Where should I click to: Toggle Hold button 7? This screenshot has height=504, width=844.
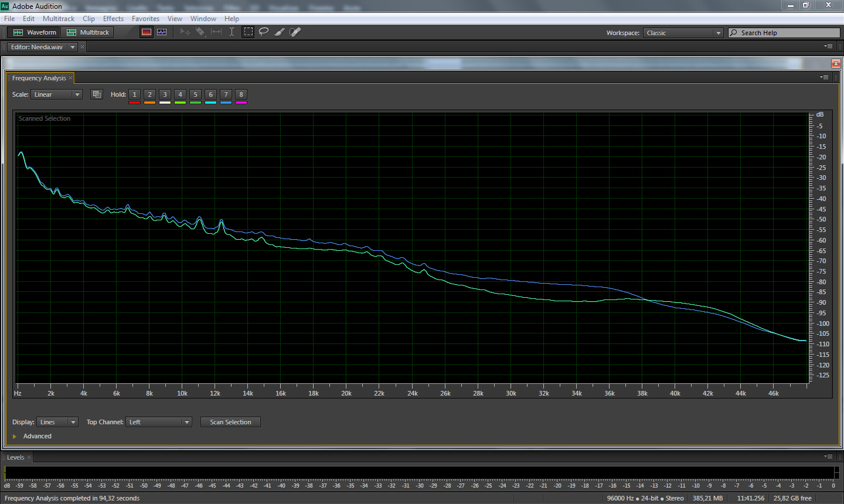coord(226,94)
